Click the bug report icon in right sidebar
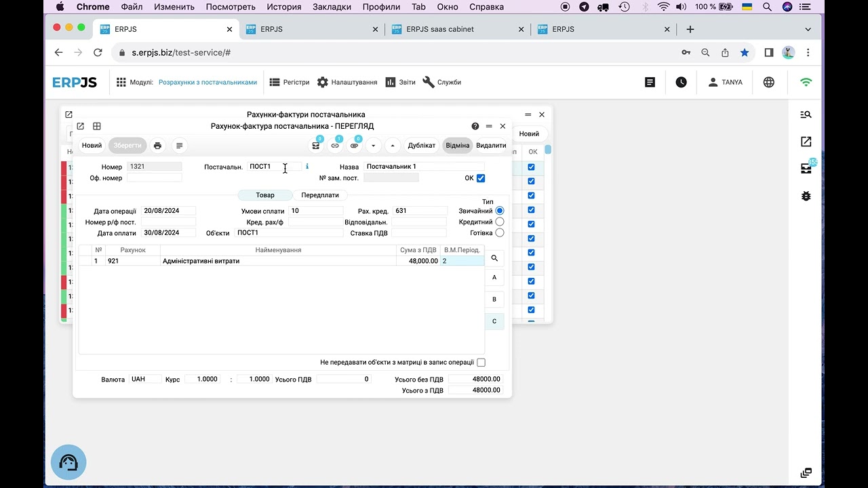868x488 pixels. click(x=806, y=196)
